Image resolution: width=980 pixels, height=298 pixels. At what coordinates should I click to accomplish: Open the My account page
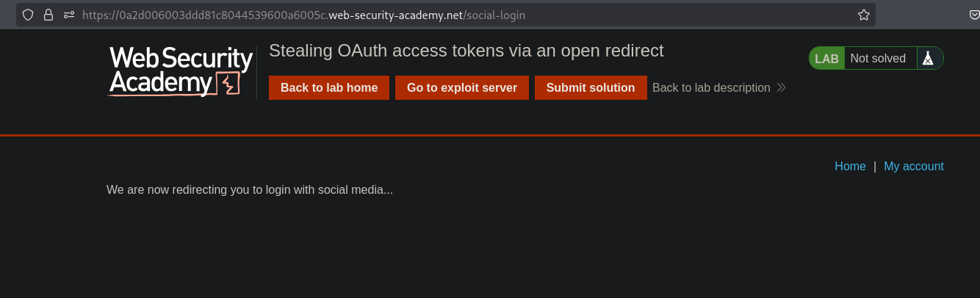pos(914,167)
